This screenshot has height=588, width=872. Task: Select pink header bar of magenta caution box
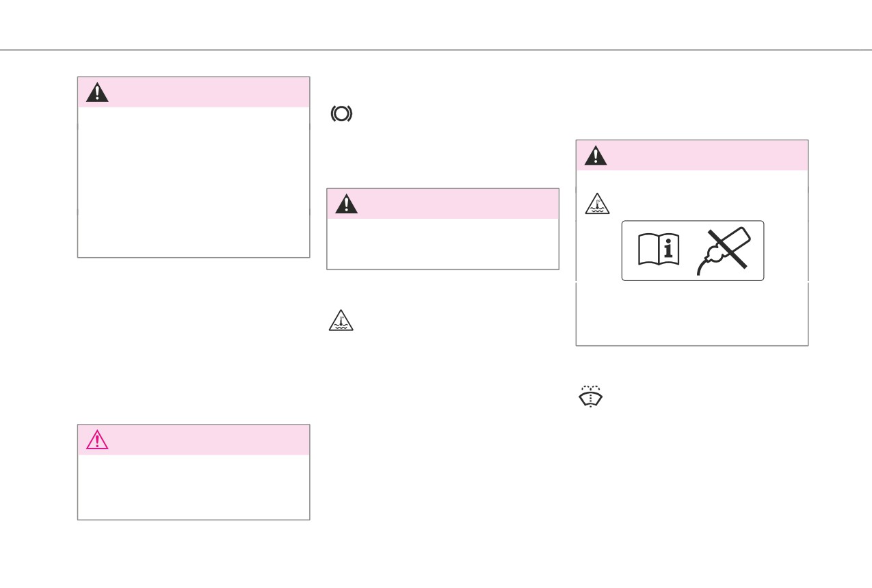[194, 440]
